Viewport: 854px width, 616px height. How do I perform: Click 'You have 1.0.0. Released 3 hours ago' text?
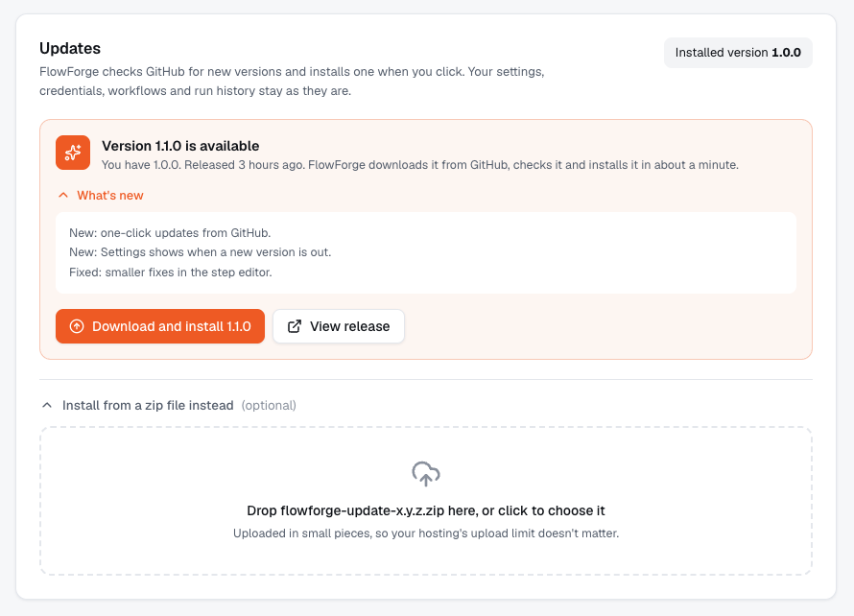(420, 165)
